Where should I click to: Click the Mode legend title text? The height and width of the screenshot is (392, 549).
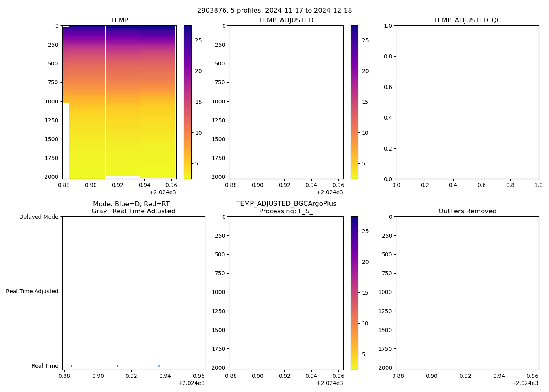click(133, 207)
